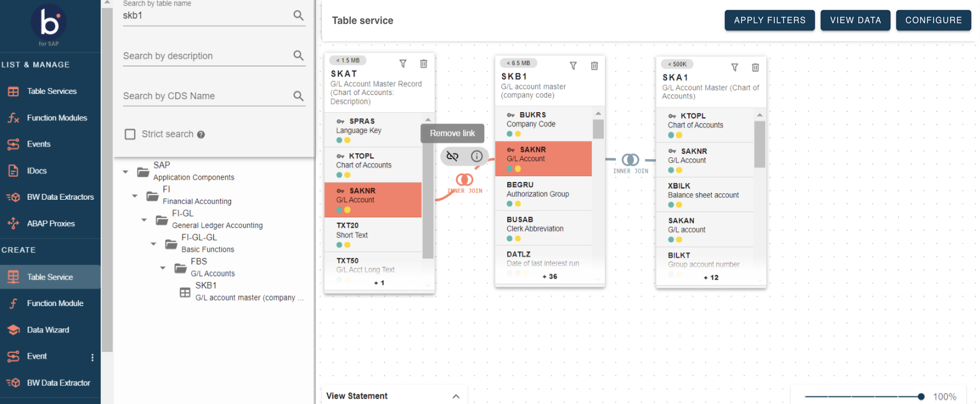The width and height of the screenshot is (980, 404).
Task: Click the filter icon on SKA1 table card
Action: tap(734, 68)
